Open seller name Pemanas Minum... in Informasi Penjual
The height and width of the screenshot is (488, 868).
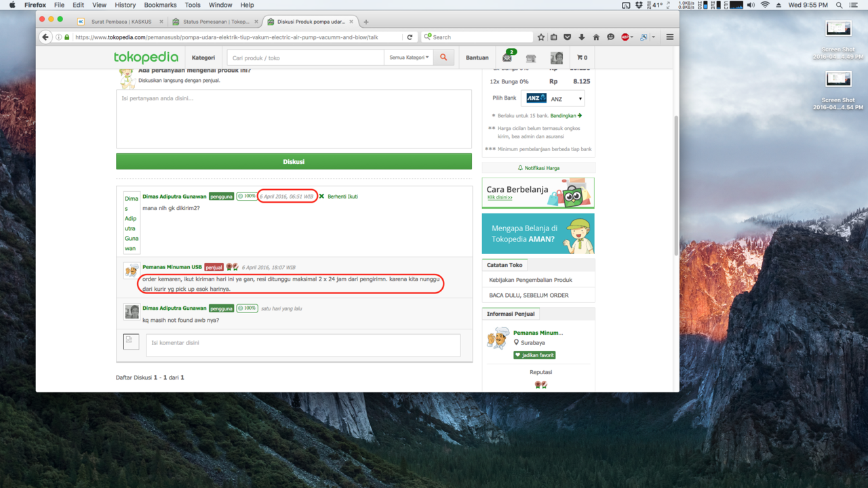(x=538, y=333)
